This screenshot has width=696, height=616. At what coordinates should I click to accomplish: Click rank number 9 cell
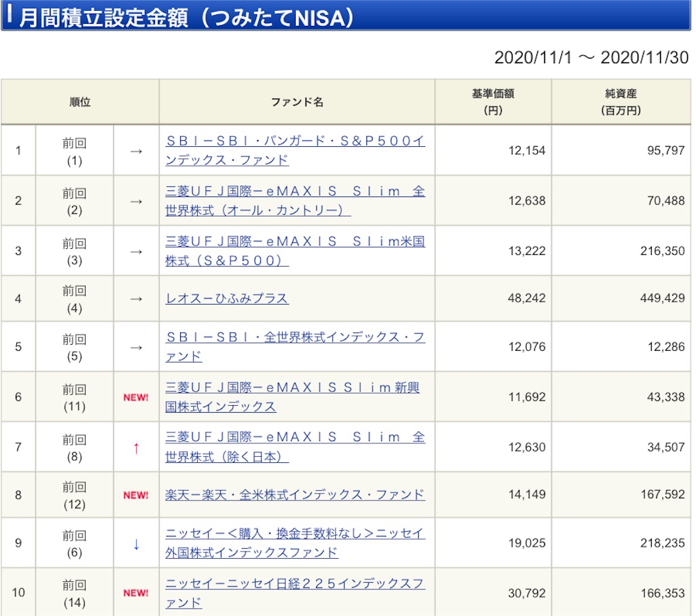pos(18,543)
